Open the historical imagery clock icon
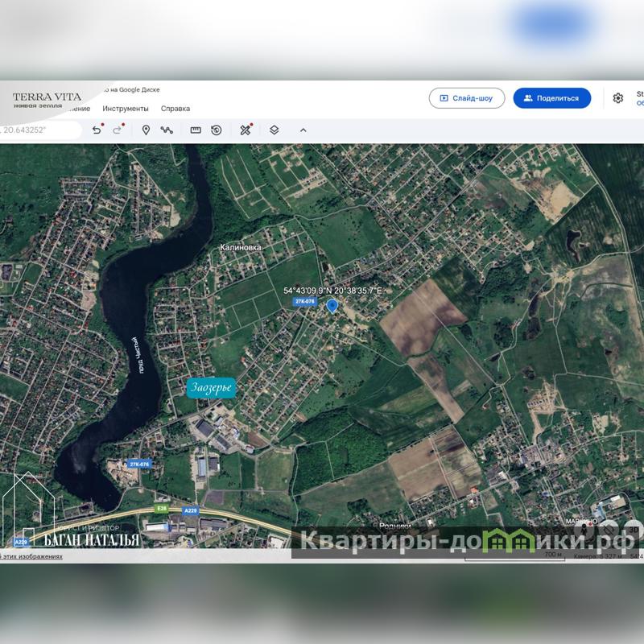The image size is (644, 644). tap(217, 130)
